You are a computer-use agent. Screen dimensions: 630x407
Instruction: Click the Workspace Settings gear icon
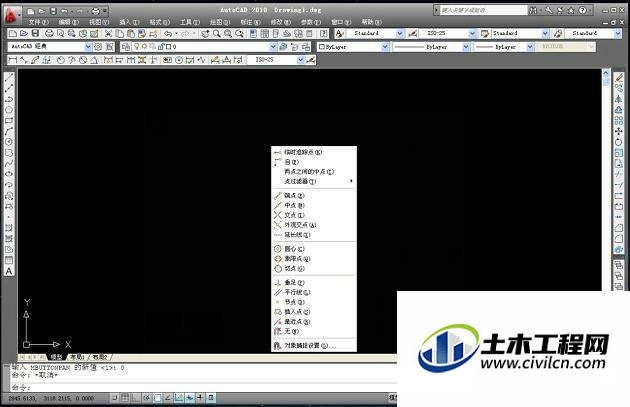[98, 47]
